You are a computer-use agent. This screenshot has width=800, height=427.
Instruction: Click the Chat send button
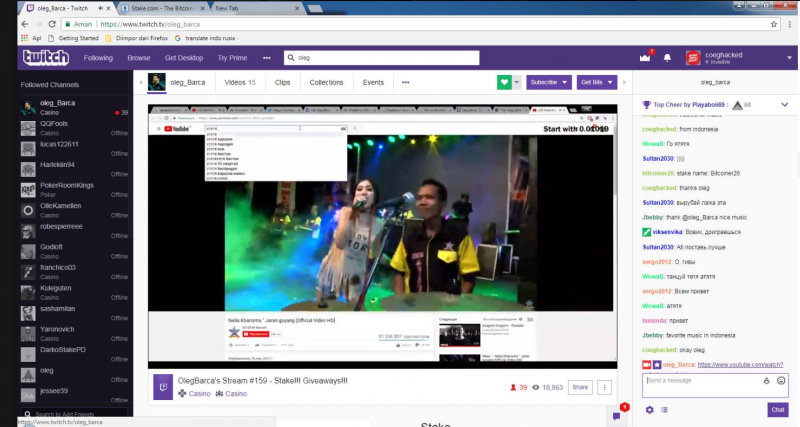[x=778, y=410]
